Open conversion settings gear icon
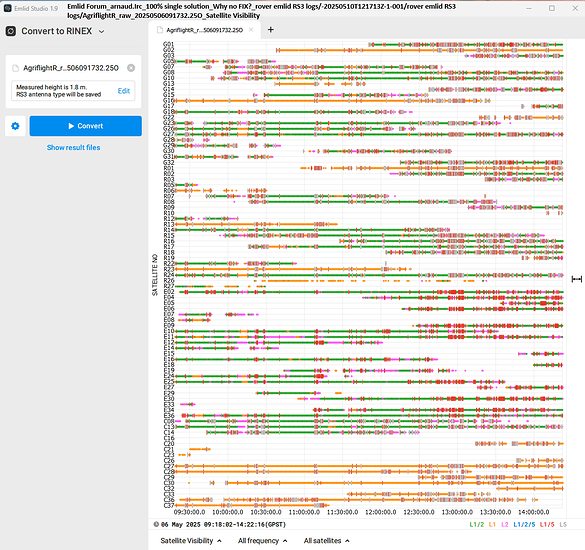585x550 pixels. coord(15,126)
